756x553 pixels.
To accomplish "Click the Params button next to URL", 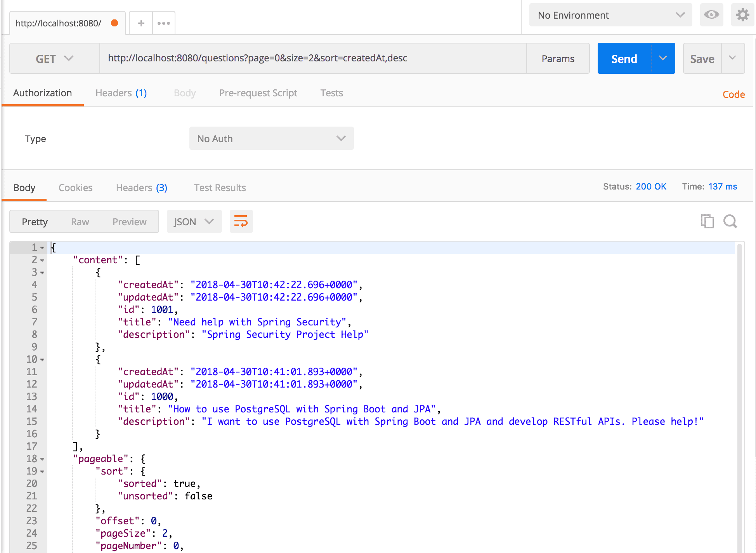I will [558, 58].
